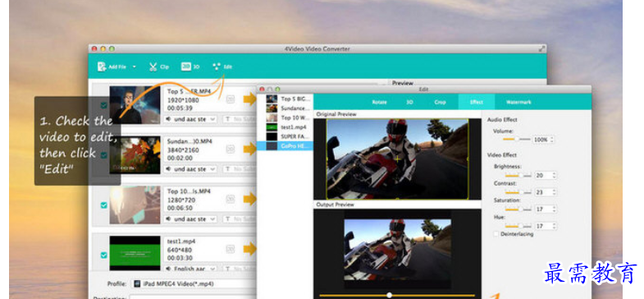Adjust the Volume slider
The height and width of the screenshot is (299, 644).
[517, 140]
